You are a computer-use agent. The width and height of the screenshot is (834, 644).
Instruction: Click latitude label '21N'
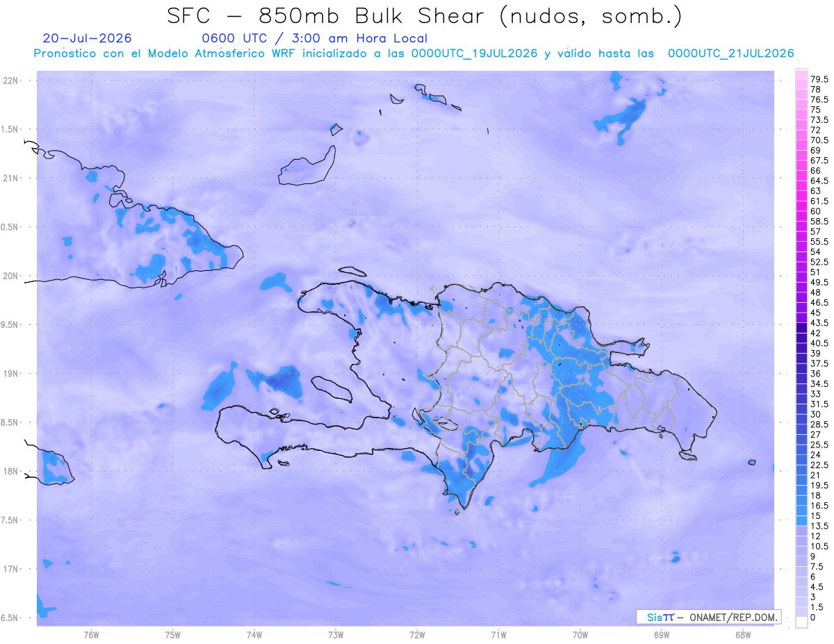[11, 178]
